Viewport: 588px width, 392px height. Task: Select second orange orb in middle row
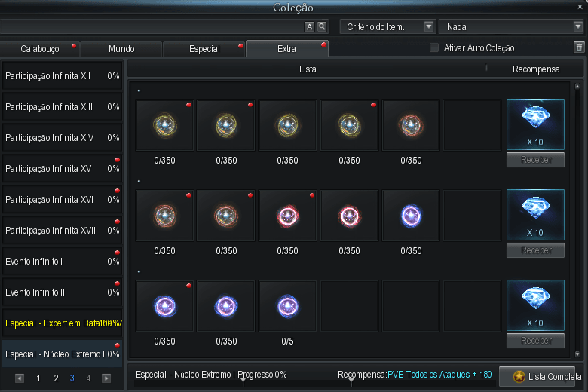tap(226, 216)
